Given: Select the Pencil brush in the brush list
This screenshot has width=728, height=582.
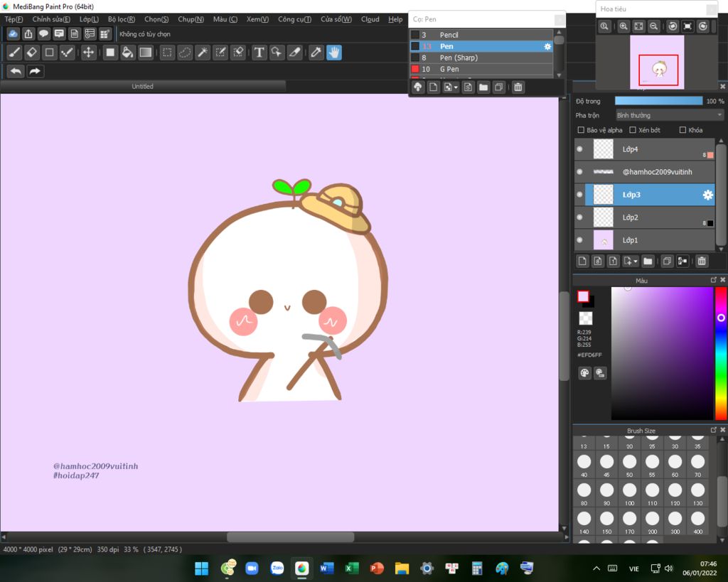Looking at the screenshot, I should click(481, 35).
